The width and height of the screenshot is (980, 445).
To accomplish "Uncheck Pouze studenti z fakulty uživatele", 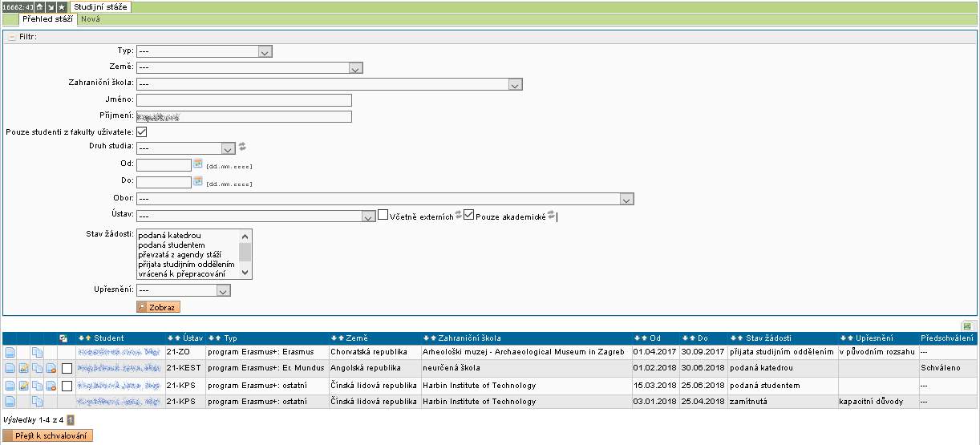I will 142,131.
